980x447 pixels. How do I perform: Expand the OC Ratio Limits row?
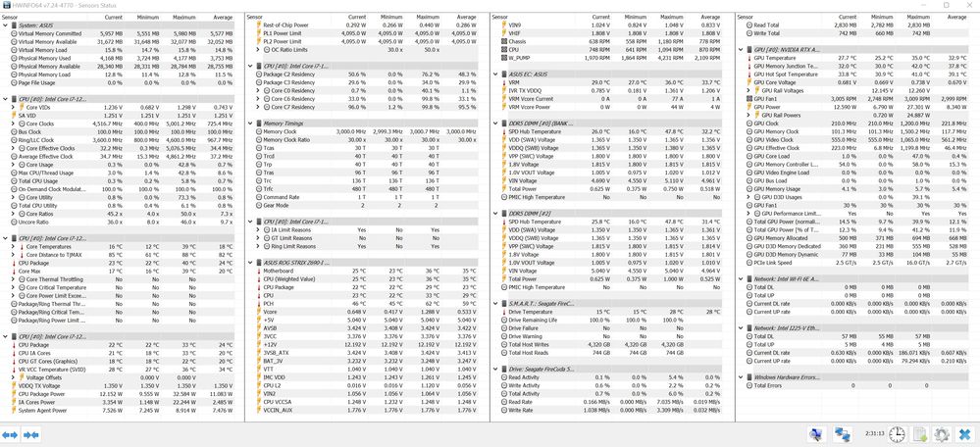point(259,49)
